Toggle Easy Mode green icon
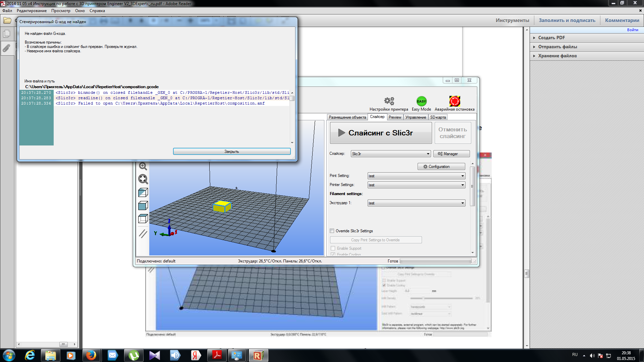Screen dimensions: 644x362 [x=421, y=101]
